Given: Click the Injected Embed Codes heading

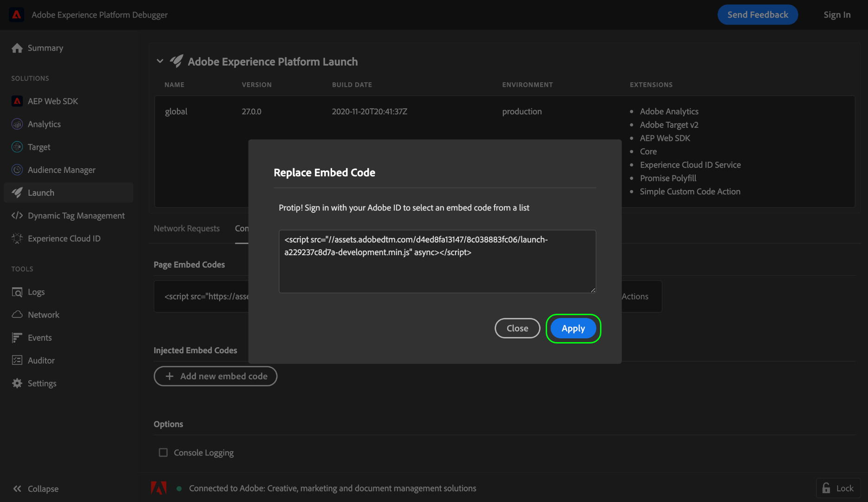Looking at the screenshot, I should point(195,350).
